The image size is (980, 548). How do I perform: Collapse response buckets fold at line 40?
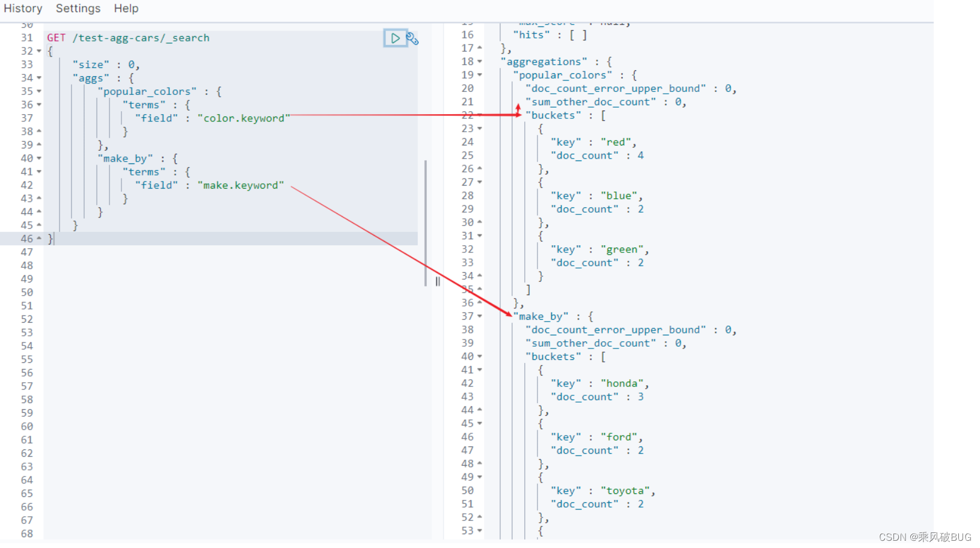[480, 356]
